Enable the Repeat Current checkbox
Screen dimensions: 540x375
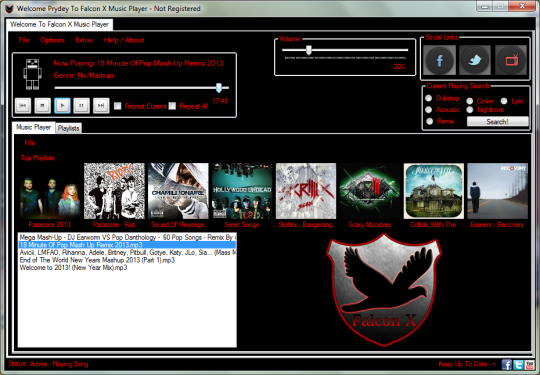pyautogui.click(x=118, y=106)
